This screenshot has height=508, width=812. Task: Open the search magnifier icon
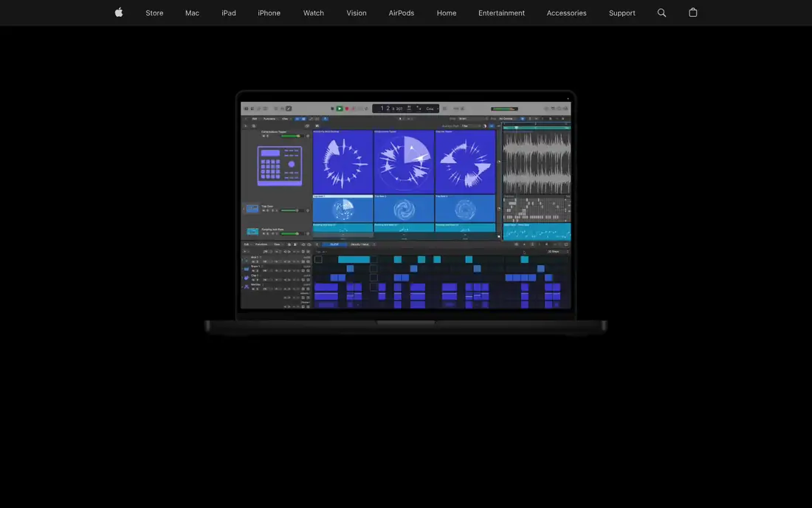(x=661, y=13)
